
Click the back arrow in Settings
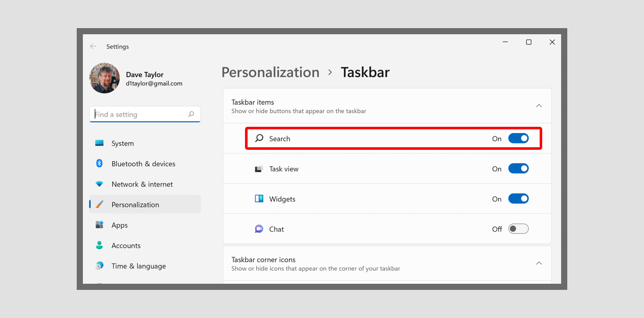click(93, 46)
